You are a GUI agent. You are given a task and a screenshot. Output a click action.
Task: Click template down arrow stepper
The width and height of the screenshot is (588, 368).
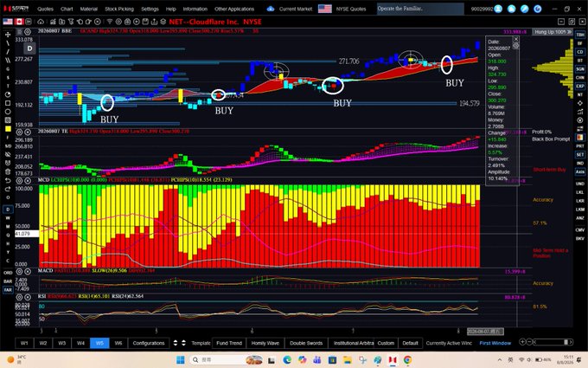[x=183, y=343]
